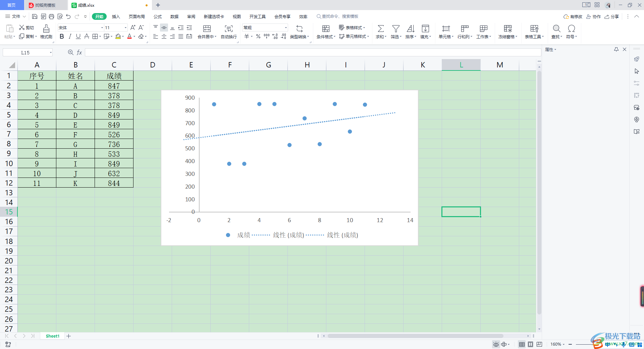Toggle bold formatting

click(x=62, y=36)
